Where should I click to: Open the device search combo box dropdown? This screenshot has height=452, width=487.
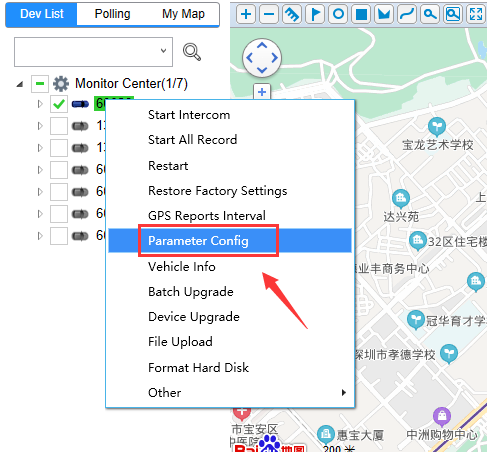pyautogui.click(x=163, y=51)
